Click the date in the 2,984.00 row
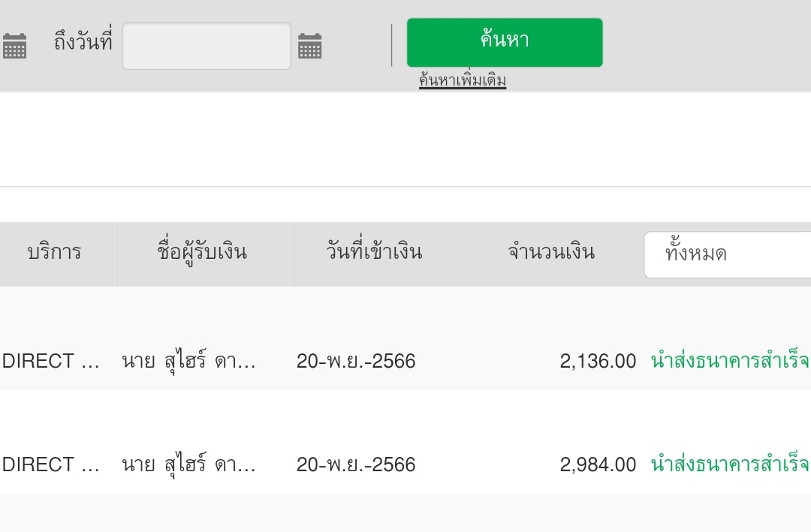Image resolution: width=811 pixels, height=532 pixels. pyautogui.click(x=356, y=465)
